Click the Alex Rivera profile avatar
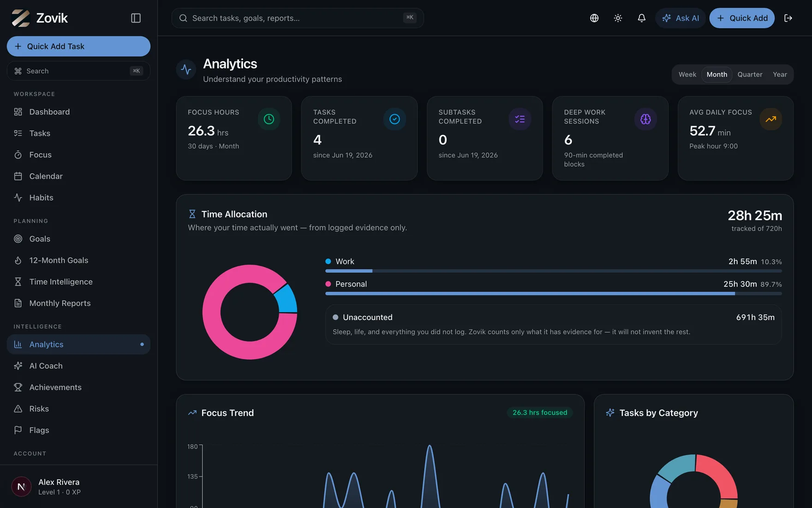Image resolution: width=812 pixels, height=508 pixels. pos(21,487)
